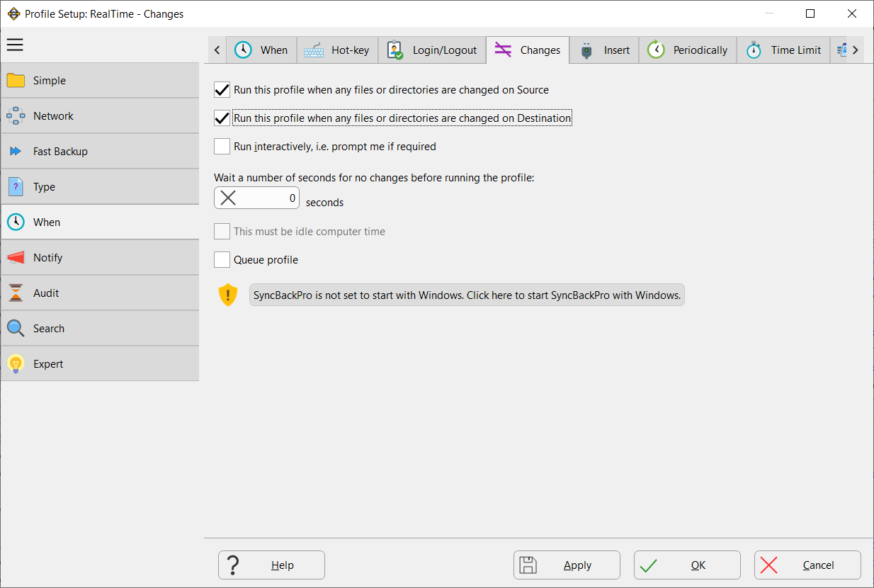This screenshot has width=874, height=588.
Task: Click the Time Limit stopwatch tab icon
Action: pos(754,50)
